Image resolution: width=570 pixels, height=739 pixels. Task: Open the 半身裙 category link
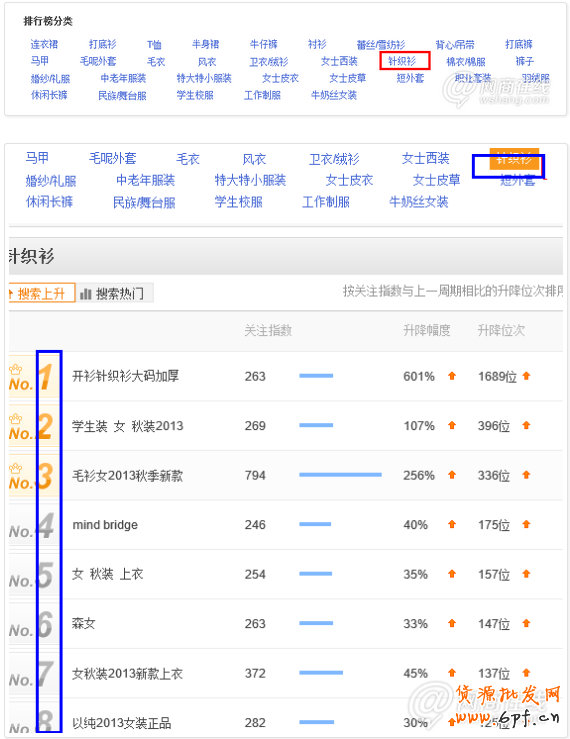point(206,44)
